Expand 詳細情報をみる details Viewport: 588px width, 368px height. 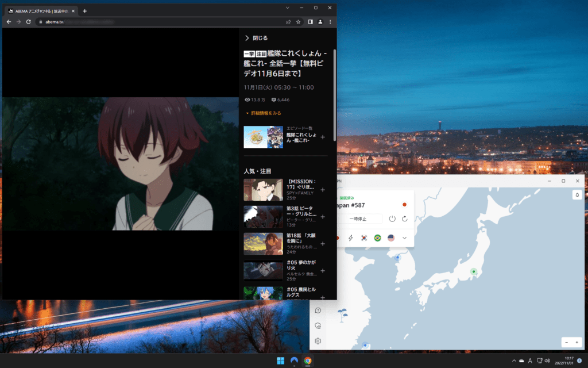263,113
